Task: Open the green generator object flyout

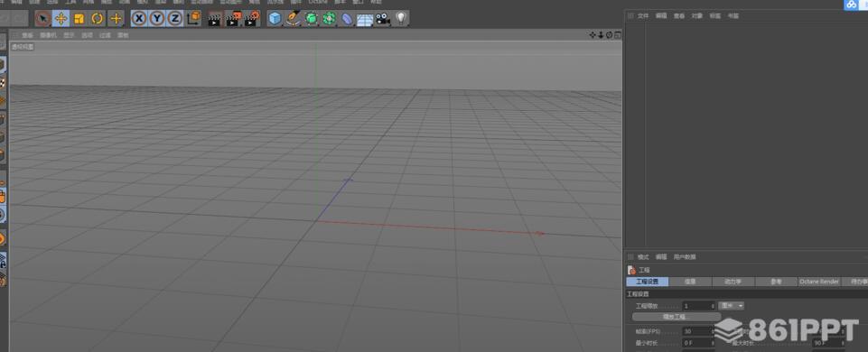Action: tap(311, 19)
